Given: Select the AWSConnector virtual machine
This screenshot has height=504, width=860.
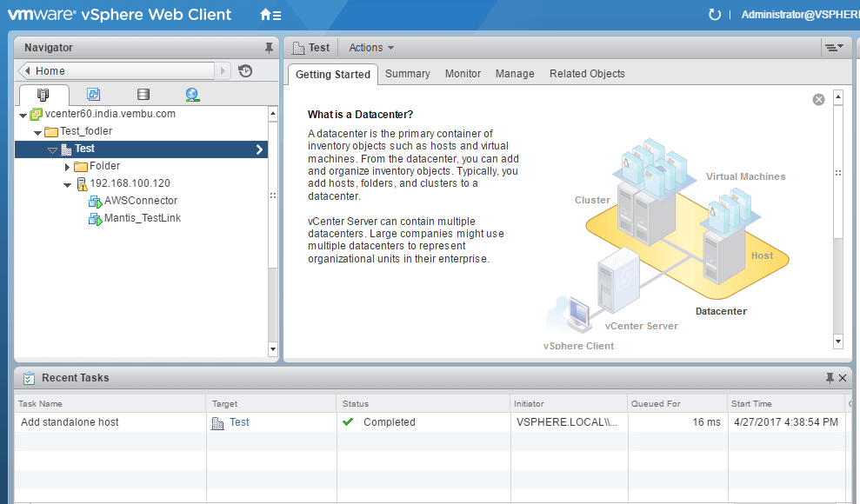Looking at the screenshot, I should pyautogui.click(x=141, y=201).
